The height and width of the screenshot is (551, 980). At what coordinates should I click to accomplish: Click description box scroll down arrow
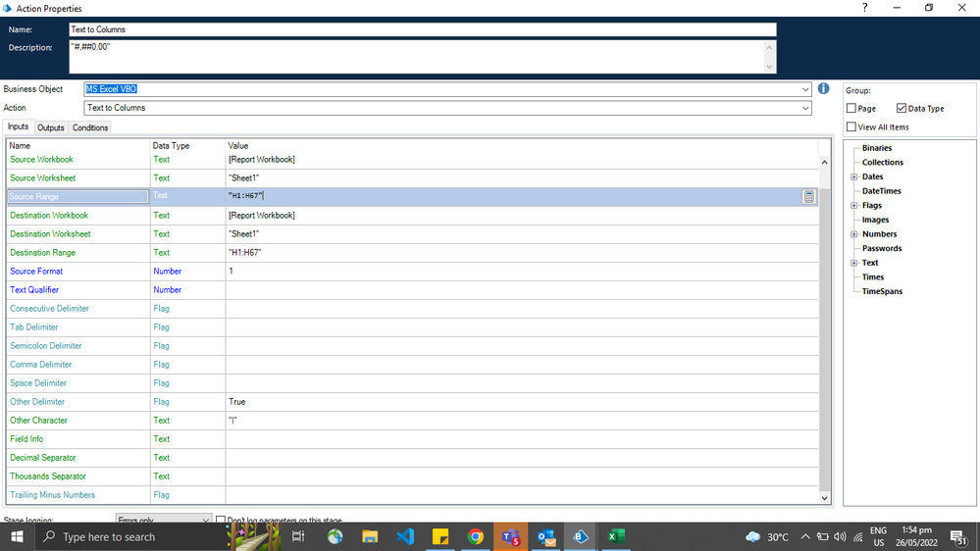click(x=769, y=67)
